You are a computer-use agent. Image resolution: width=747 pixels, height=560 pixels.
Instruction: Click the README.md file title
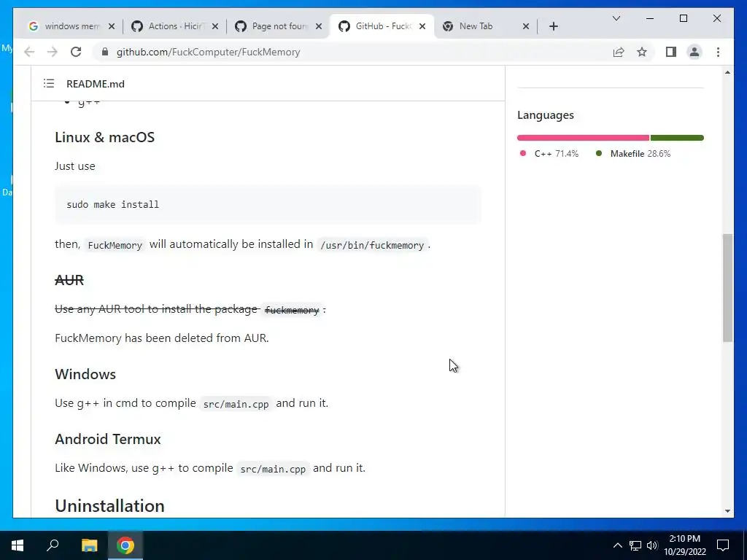96,84
